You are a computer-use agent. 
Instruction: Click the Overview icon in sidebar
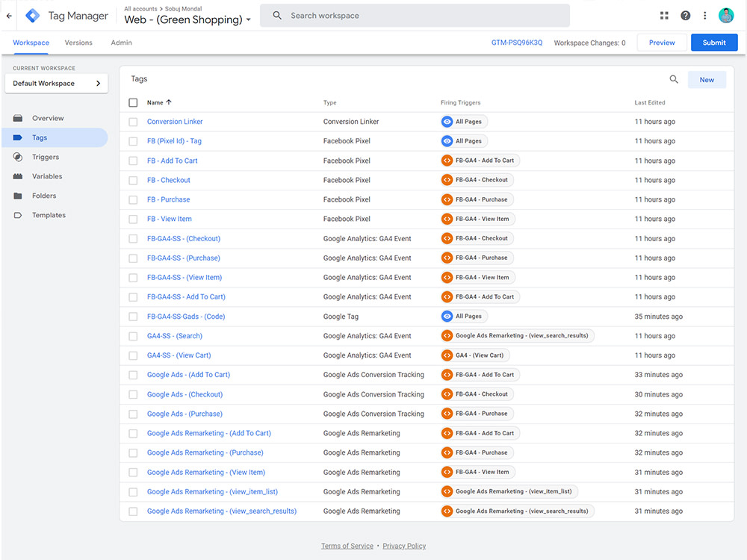[x=18, y=118]
